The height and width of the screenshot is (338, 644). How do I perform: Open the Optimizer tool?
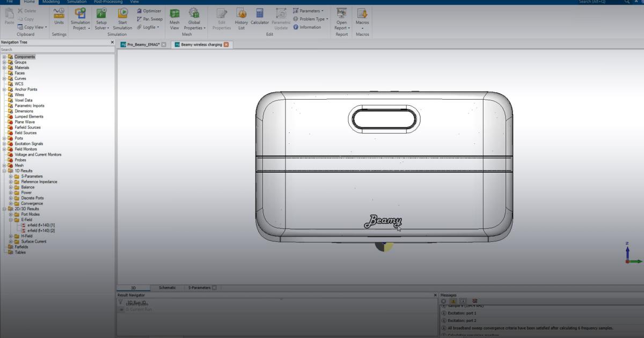[x=149, y=10]
